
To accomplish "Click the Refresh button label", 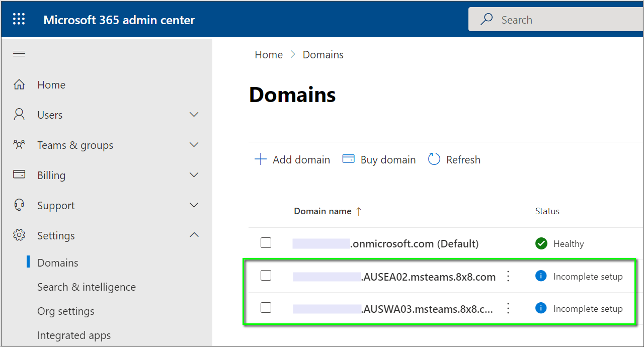I will click(x=463, y=160).
